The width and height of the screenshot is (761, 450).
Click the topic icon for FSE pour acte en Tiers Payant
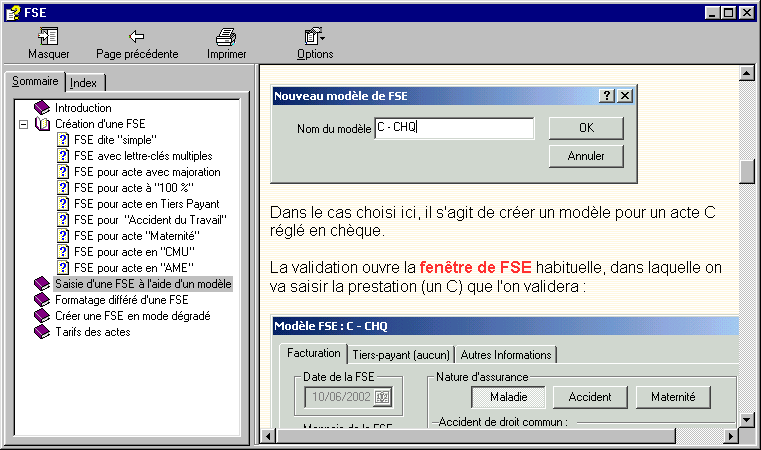tap(63, 204)
